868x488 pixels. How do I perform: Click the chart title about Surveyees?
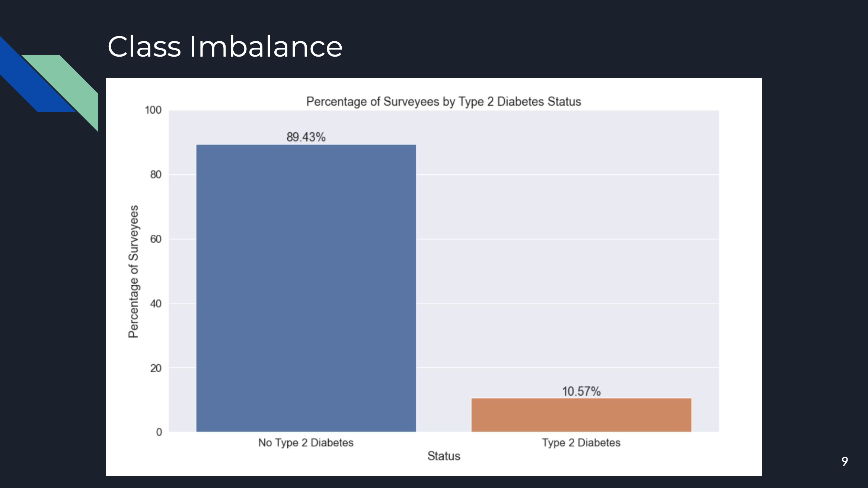[444, 101]
